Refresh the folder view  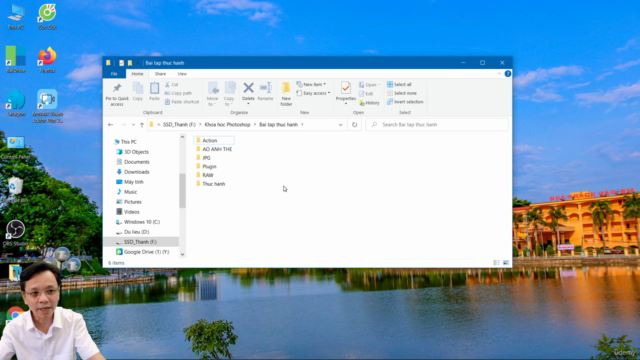click(354, 124)
